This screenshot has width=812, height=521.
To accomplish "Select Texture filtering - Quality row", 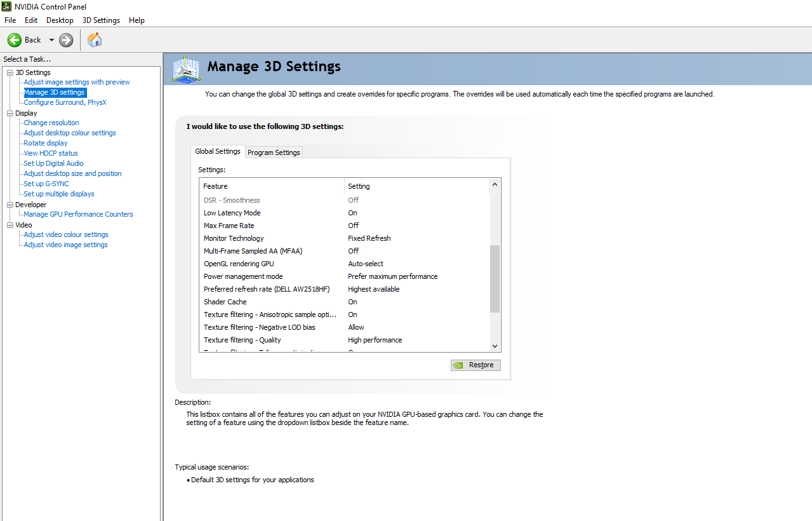I will [x=345, y=340].
